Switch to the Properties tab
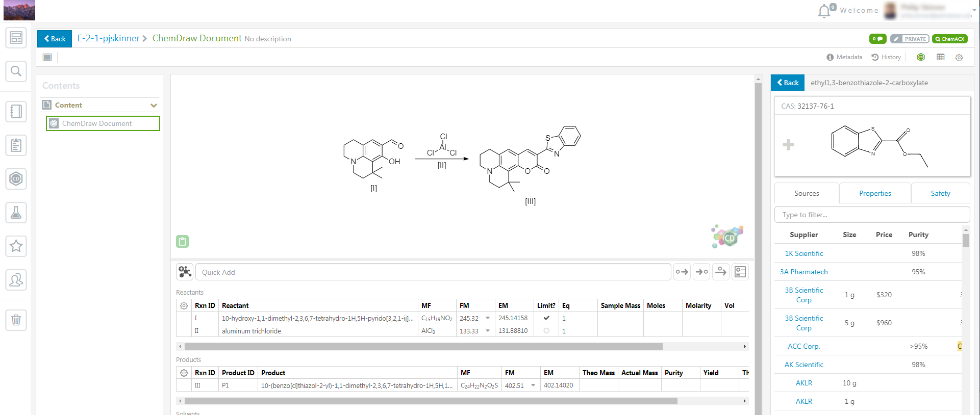This screenshot has width=980, height=415. click(875, 193)
